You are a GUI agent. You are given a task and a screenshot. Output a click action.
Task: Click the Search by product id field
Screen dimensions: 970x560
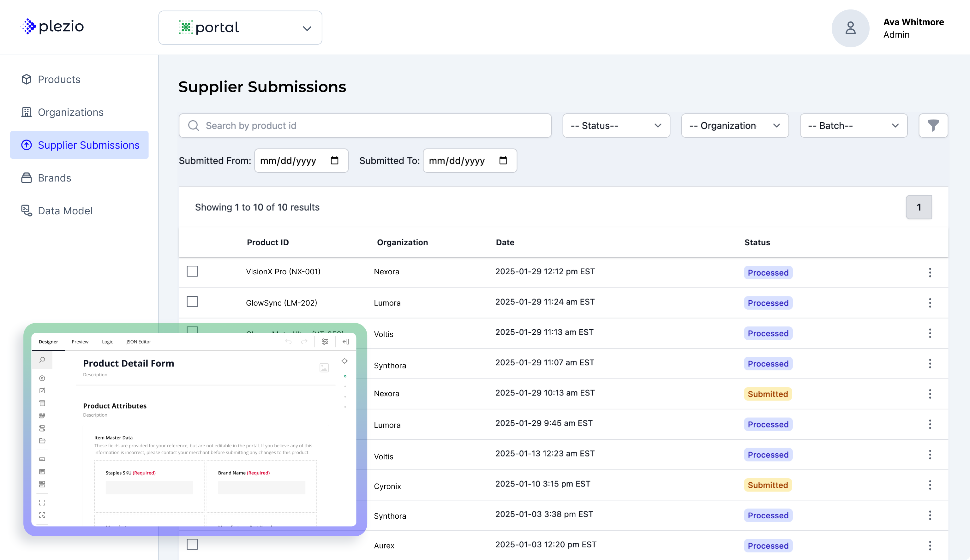click(365, 125)
